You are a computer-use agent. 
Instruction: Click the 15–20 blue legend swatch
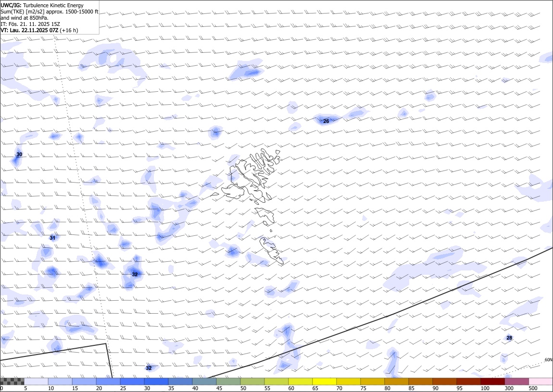point(84,381)
